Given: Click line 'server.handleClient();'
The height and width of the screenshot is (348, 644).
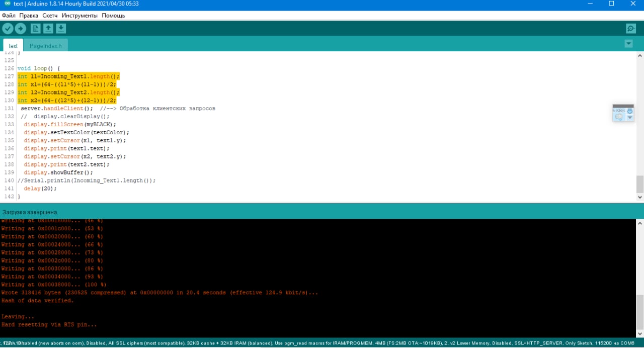Looking at the screenshot, I should tap(57, 109).
